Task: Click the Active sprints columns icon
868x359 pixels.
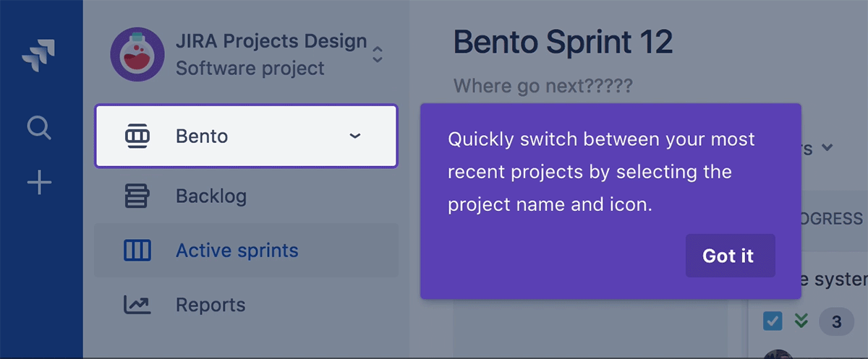Action: click(137, 251)
